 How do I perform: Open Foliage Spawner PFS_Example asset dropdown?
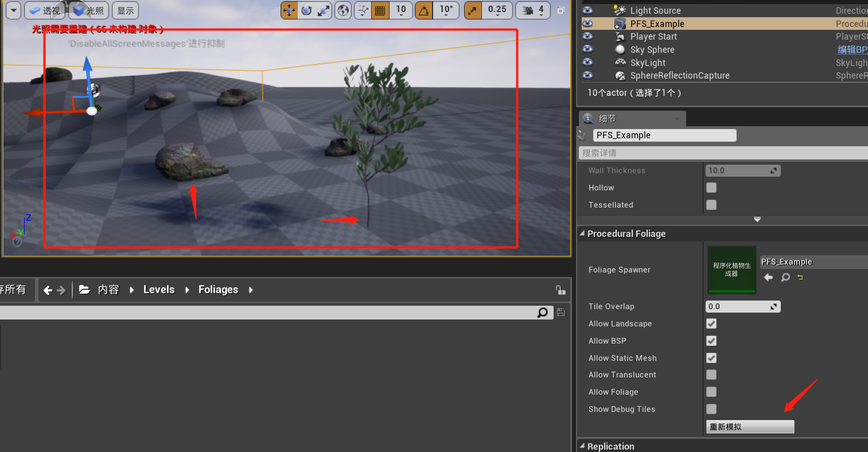[814, 262]
